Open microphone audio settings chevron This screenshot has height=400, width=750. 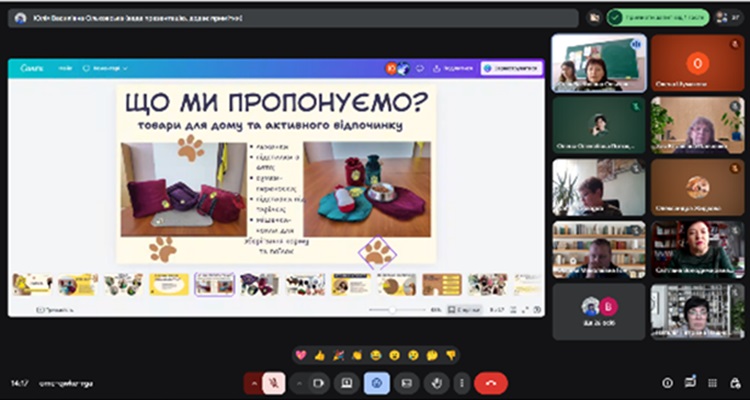point(254,382)
